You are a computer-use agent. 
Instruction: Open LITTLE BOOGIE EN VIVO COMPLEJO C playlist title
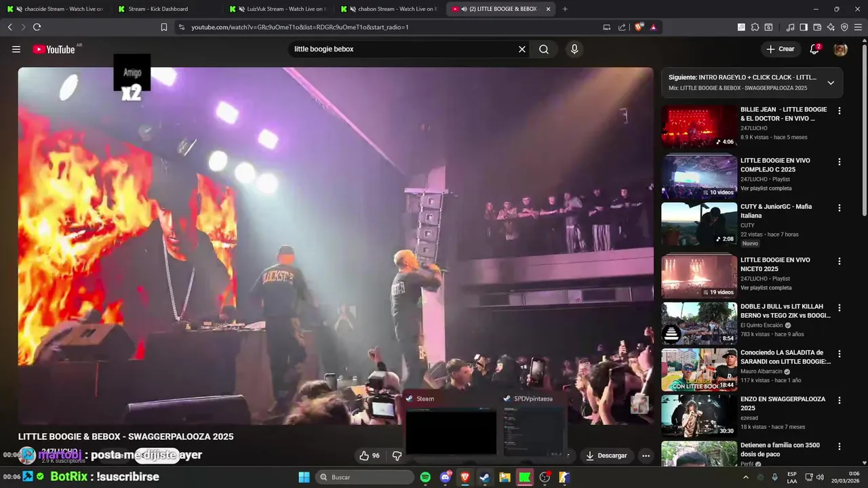(775, 165)
